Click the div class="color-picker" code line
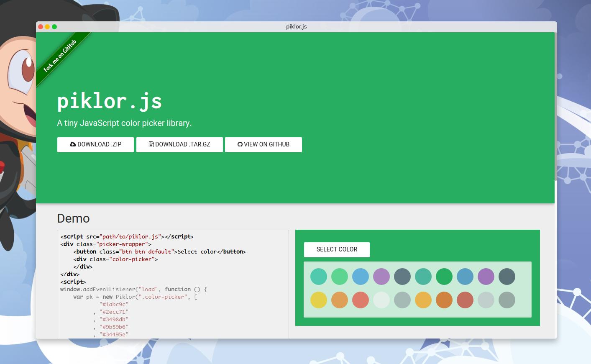This screenshot has width=591, height=364. (115, 259)
